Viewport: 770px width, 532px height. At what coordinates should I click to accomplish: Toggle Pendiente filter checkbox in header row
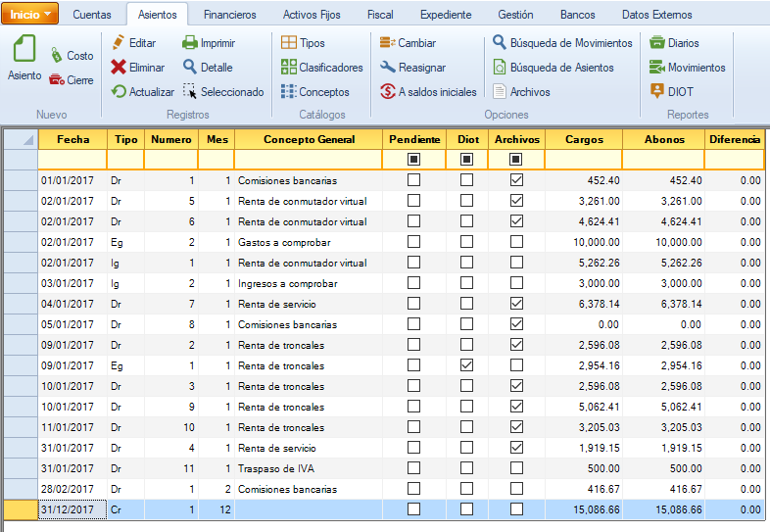413,159
